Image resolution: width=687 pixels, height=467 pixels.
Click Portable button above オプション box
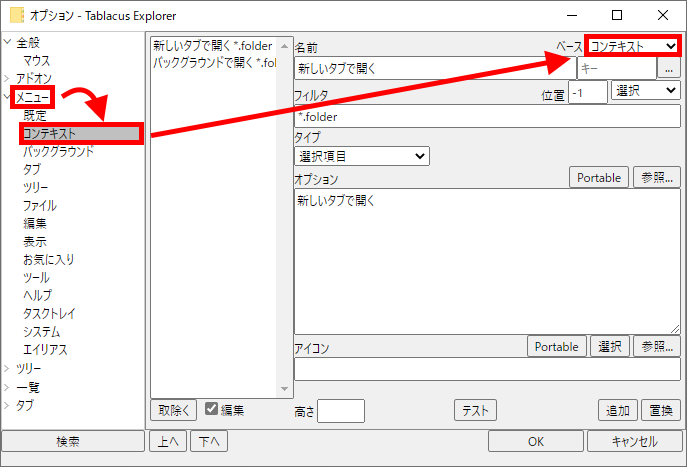click(x=599, y=177)
